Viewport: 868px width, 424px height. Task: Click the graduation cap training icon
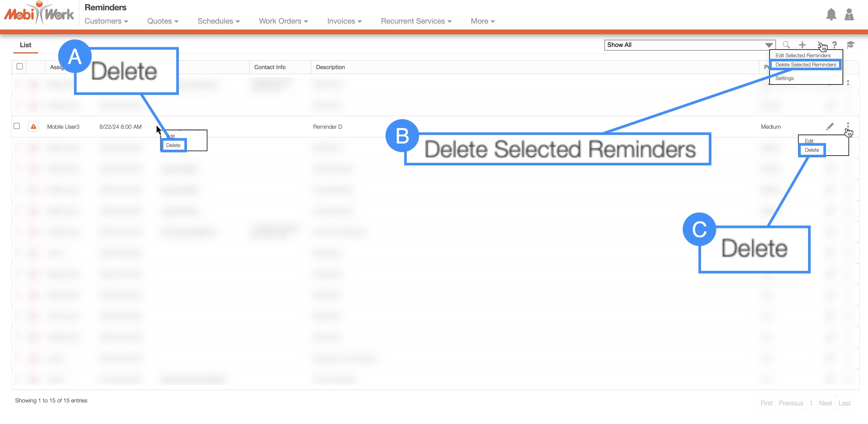(x=850, y=45)
